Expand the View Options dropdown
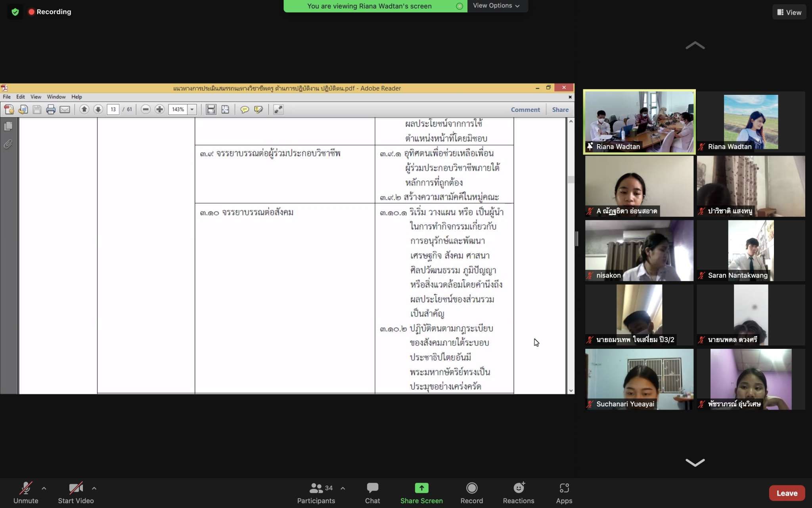The width and height of the screenshot is (812, 508). (x=496, y=6)
